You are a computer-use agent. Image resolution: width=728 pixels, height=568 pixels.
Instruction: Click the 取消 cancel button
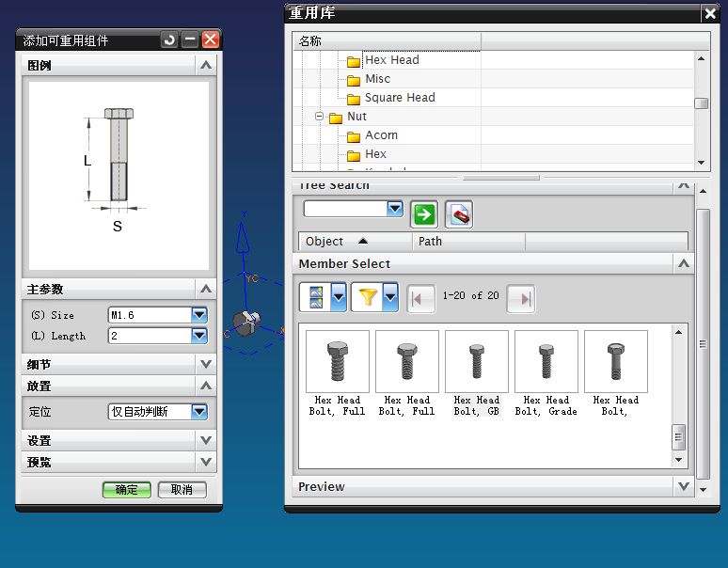pos(182,490)
